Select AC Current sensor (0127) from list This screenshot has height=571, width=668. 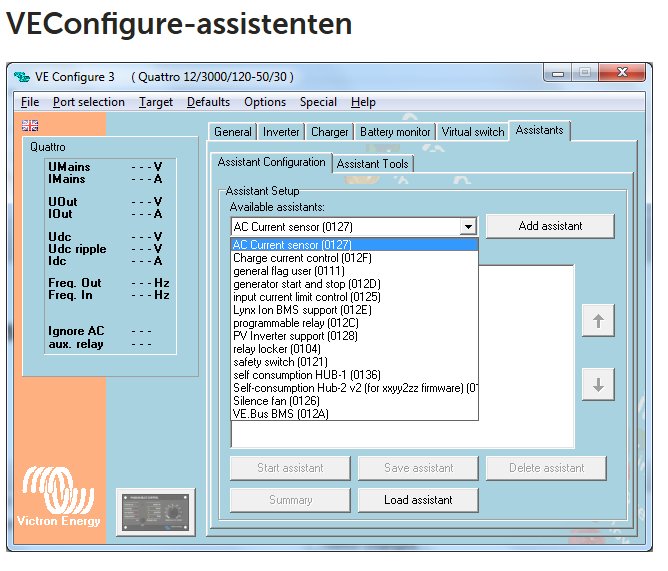pyautogui.click(x=292, y=245)
